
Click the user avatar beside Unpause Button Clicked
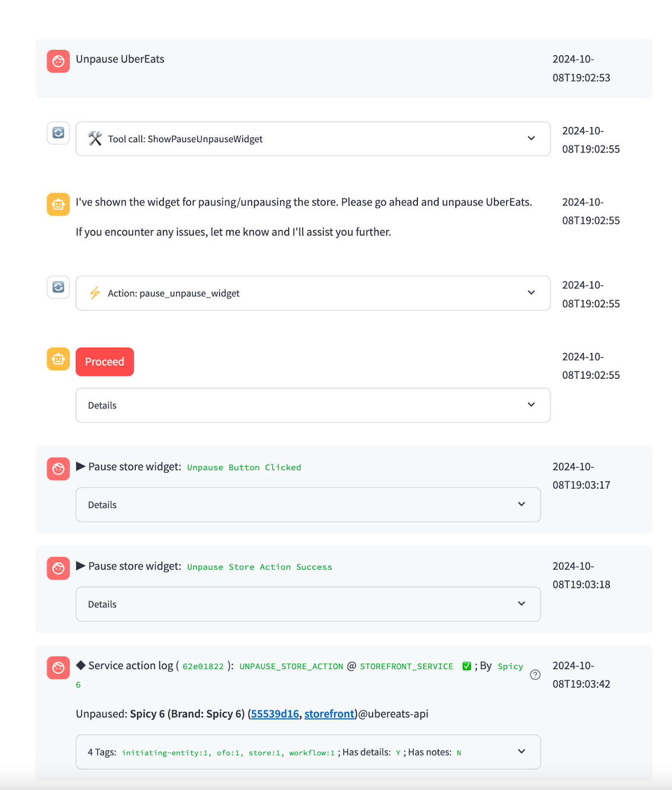(x=58, y=469)
